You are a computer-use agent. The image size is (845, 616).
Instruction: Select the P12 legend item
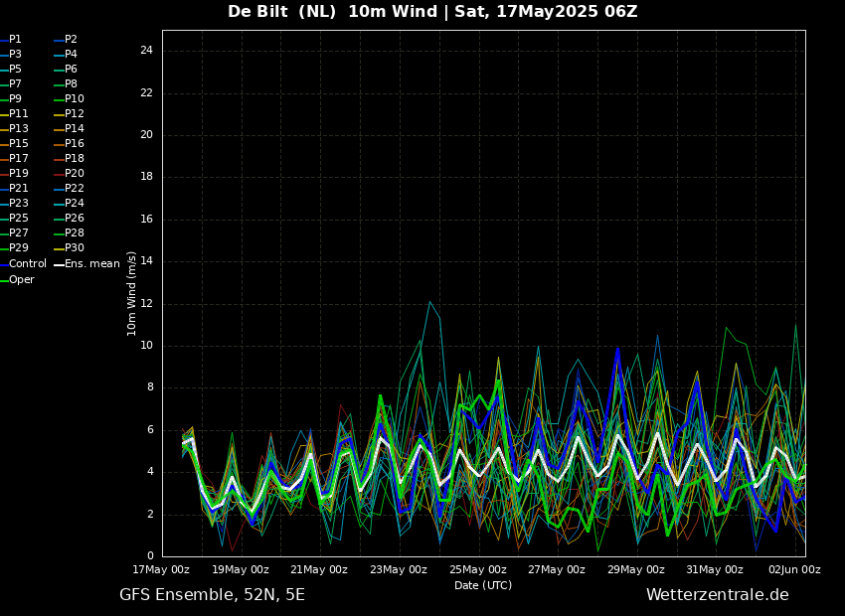(x=74, y=114)
